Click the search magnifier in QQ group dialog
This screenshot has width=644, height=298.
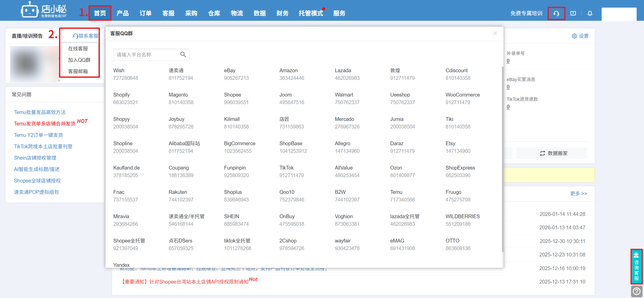[183, 54]
